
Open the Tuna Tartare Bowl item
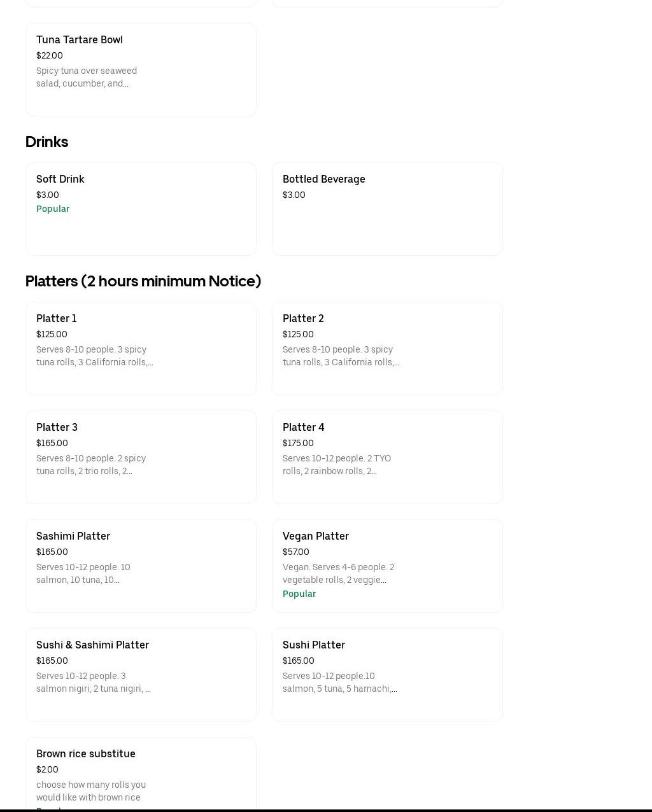tap(141, 69)
